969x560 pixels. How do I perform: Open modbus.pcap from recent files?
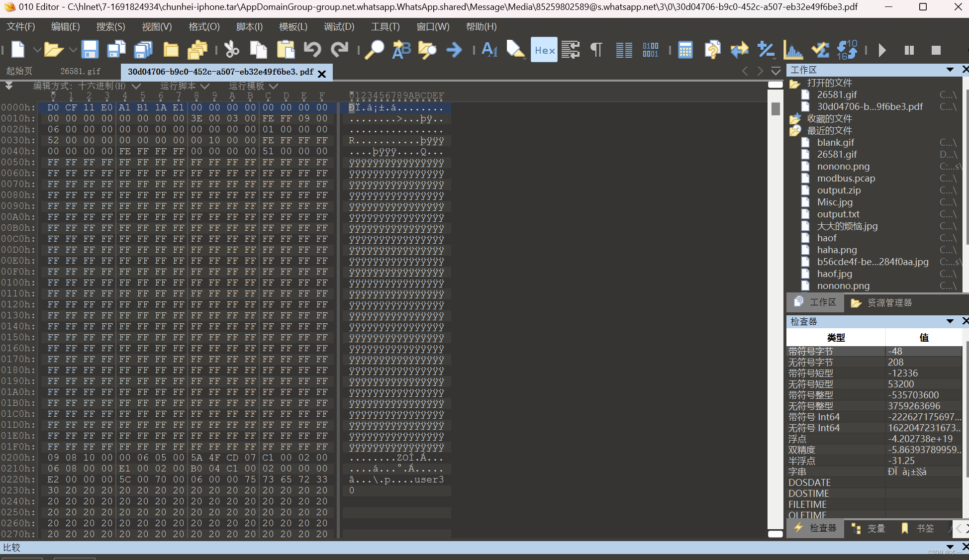[846, 178]
